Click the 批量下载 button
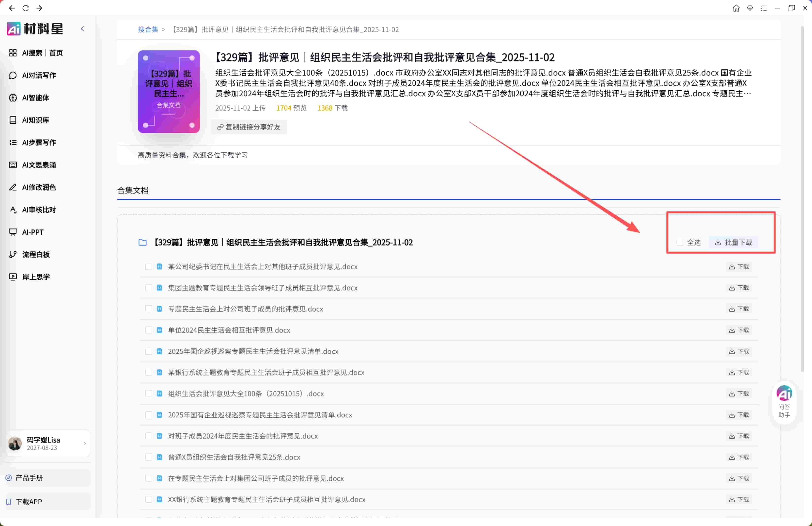The image size is (812, 526). [733, 242]
